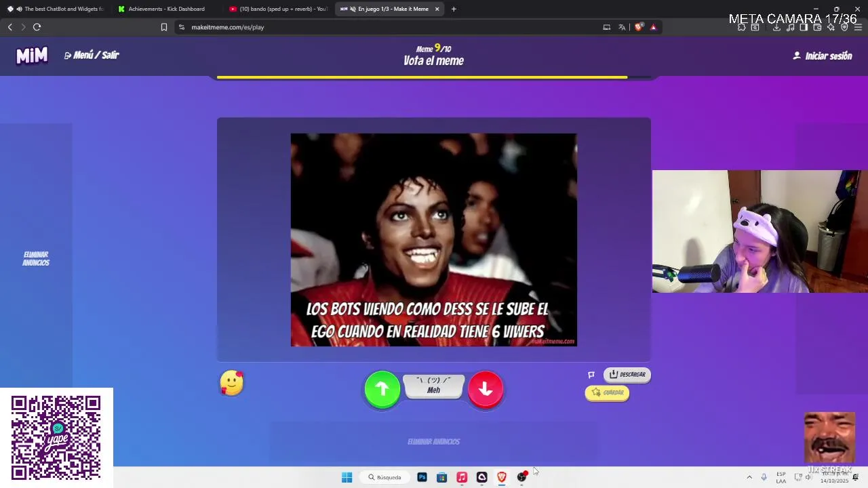Screen dimensions: 868x488
Task: Click the translate page icon
Action: click(622, 27)
